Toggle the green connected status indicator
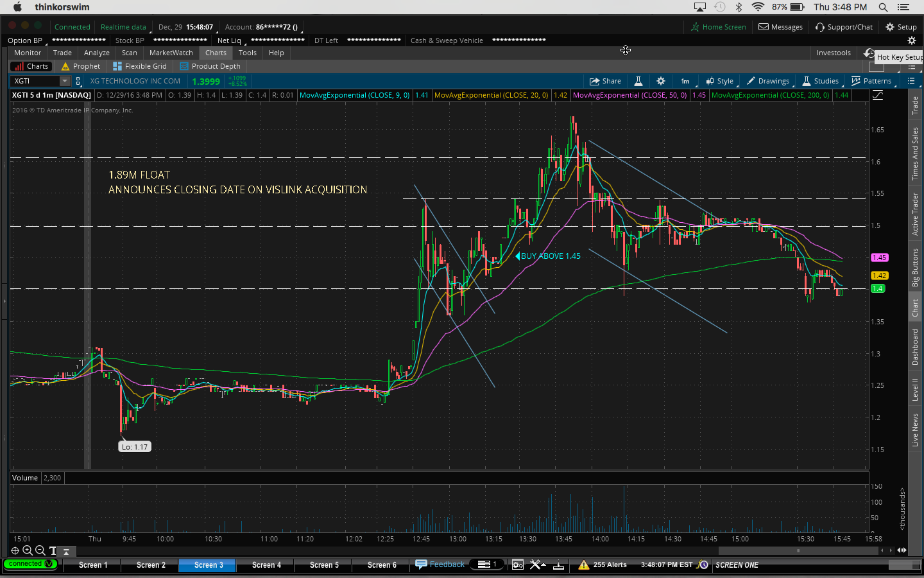 point(30,564)
